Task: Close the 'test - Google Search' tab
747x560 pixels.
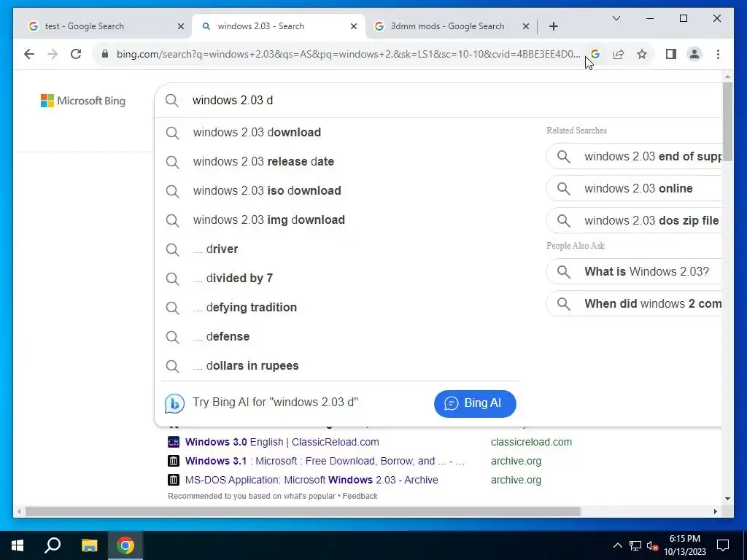Action: tap(181, 26)
